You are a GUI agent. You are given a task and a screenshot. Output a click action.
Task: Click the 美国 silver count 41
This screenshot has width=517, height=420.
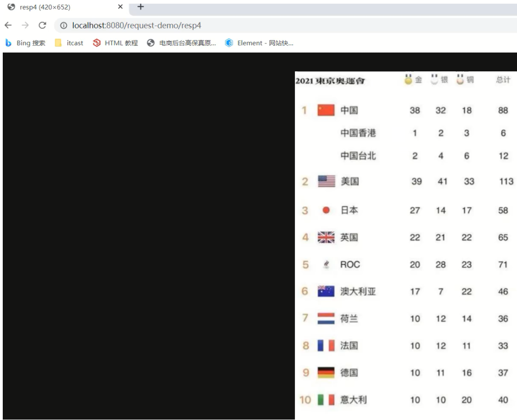442,182
